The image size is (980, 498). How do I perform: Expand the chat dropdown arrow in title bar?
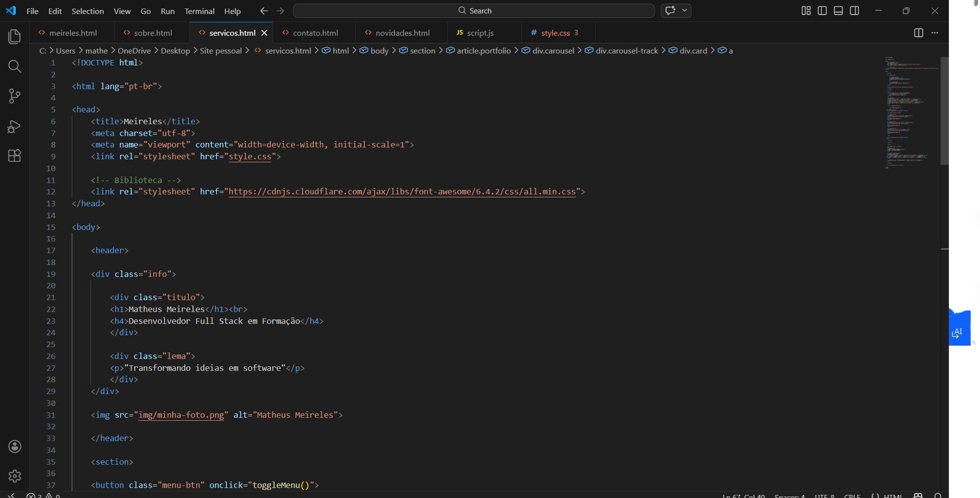click(x=685, y=10)
